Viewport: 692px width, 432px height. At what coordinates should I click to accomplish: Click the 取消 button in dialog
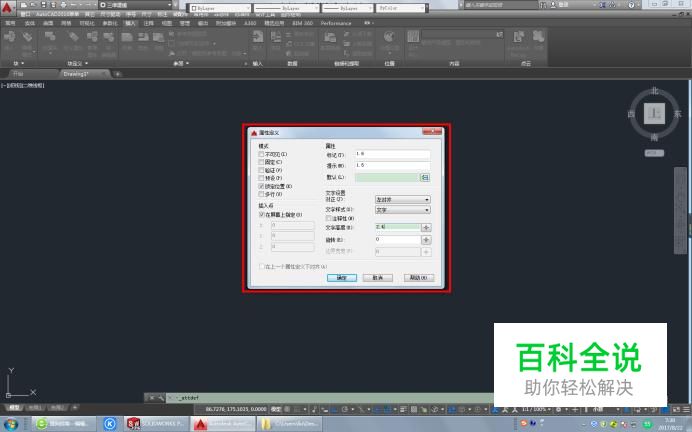(x=377, y=278)
